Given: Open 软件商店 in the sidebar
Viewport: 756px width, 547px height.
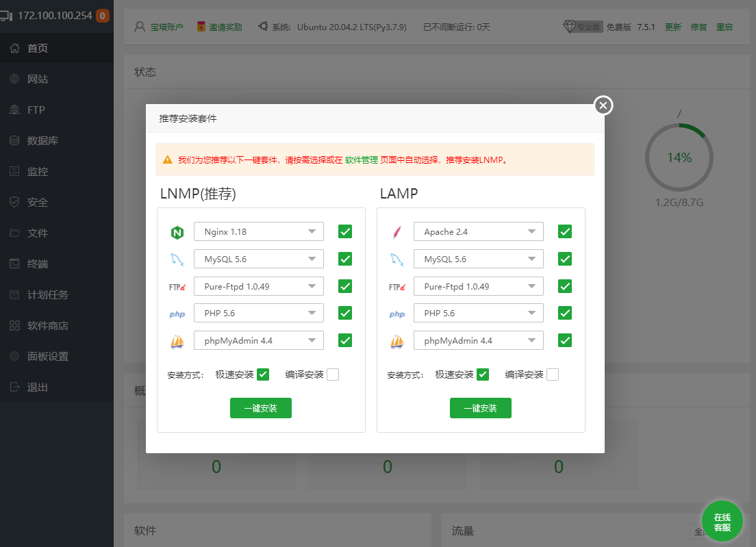Looking at the screenshot, I should (x=47, y=325).
